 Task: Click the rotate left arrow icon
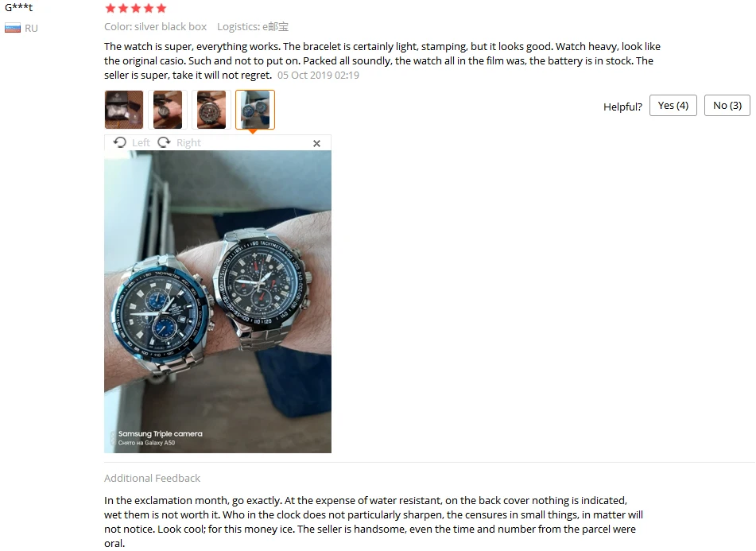click(x=119, y=142)
